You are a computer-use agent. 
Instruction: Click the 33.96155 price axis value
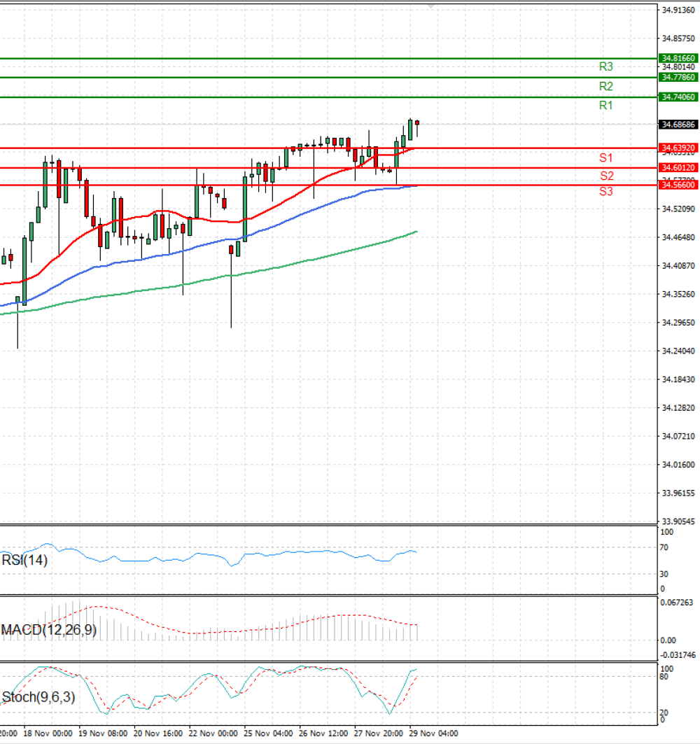(x=678, y=493)
